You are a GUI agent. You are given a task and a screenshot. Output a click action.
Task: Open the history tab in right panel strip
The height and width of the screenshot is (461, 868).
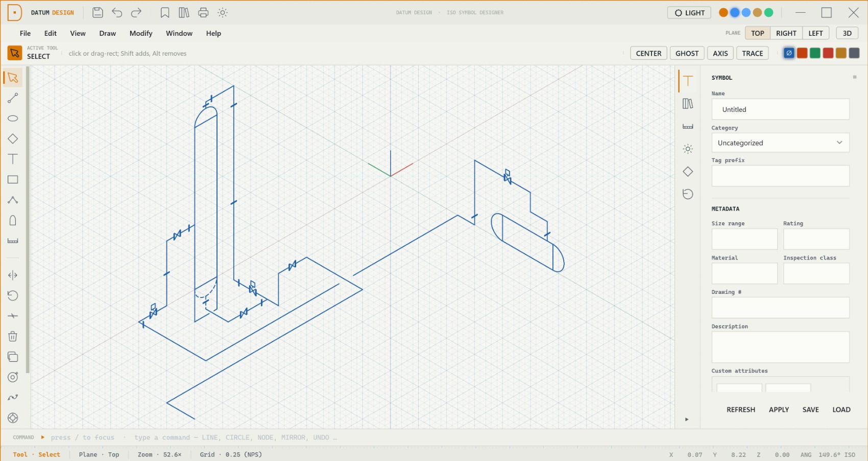tap(688, 194)
